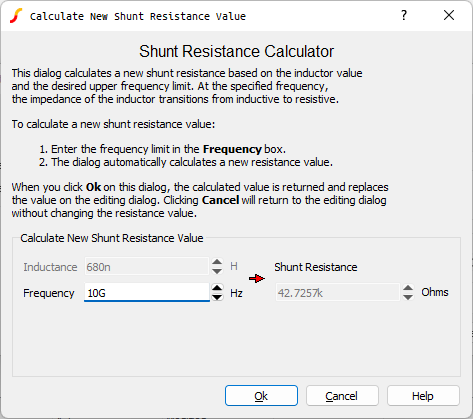Click the disabled Inductance field showing 680n

(147, 267)
